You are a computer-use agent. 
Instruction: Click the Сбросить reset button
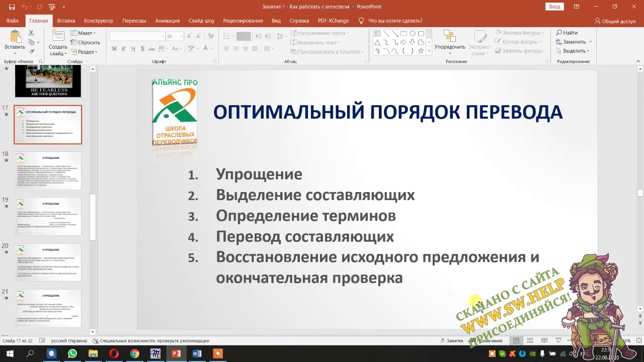coord(86,42)
